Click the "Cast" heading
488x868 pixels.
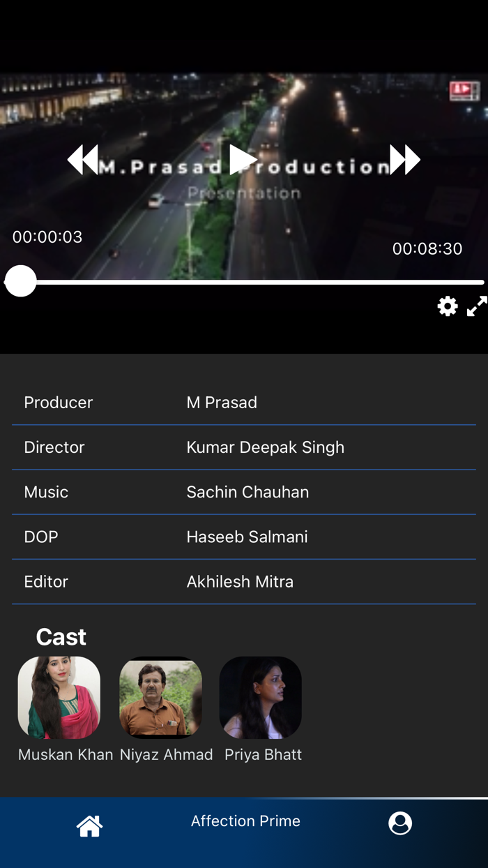pyautogui.click(x=61, y=636)
